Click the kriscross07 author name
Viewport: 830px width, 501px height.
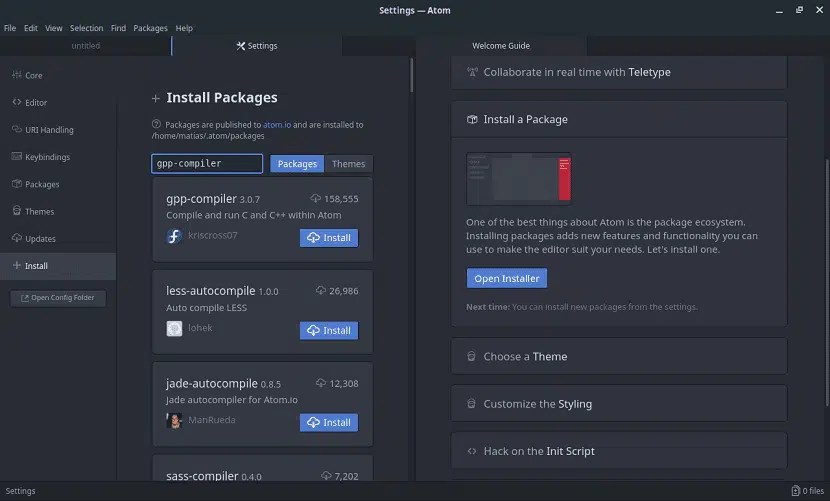coord(213,235)
